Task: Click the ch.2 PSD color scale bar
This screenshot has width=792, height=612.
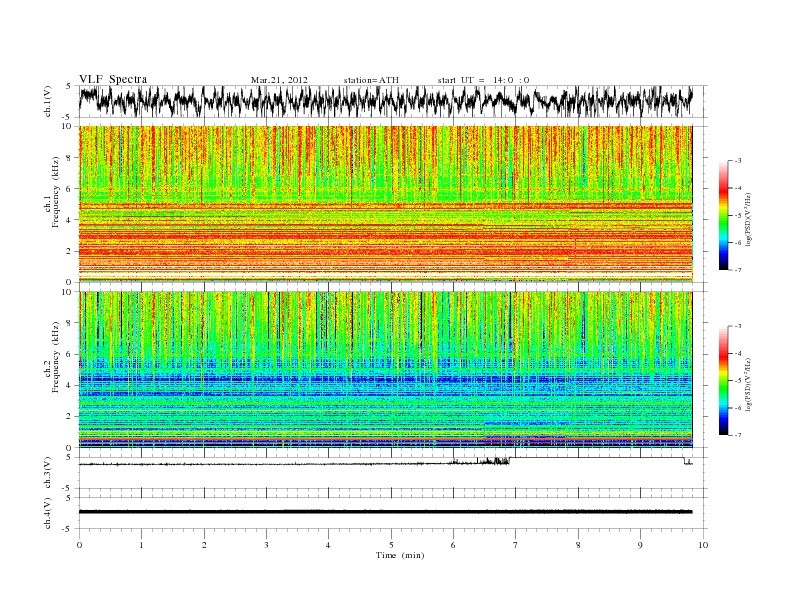Action: [723, 380]
